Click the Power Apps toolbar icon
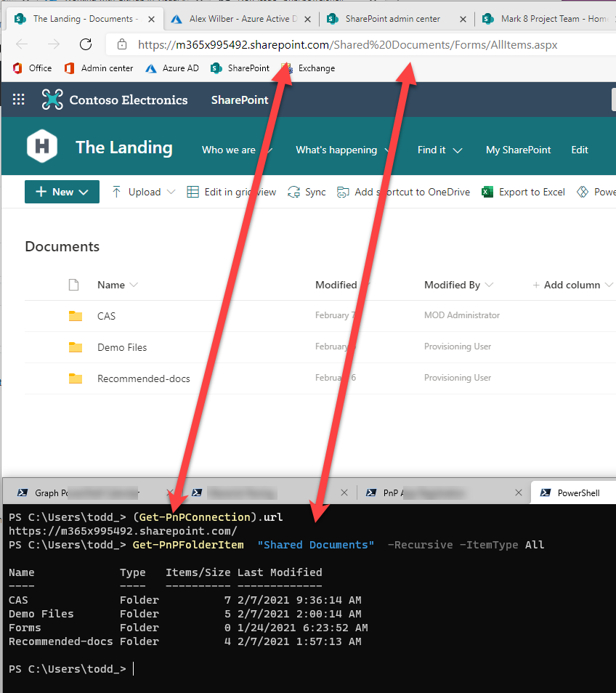Viewport: 616px width, 693px height. coord(583,192)
